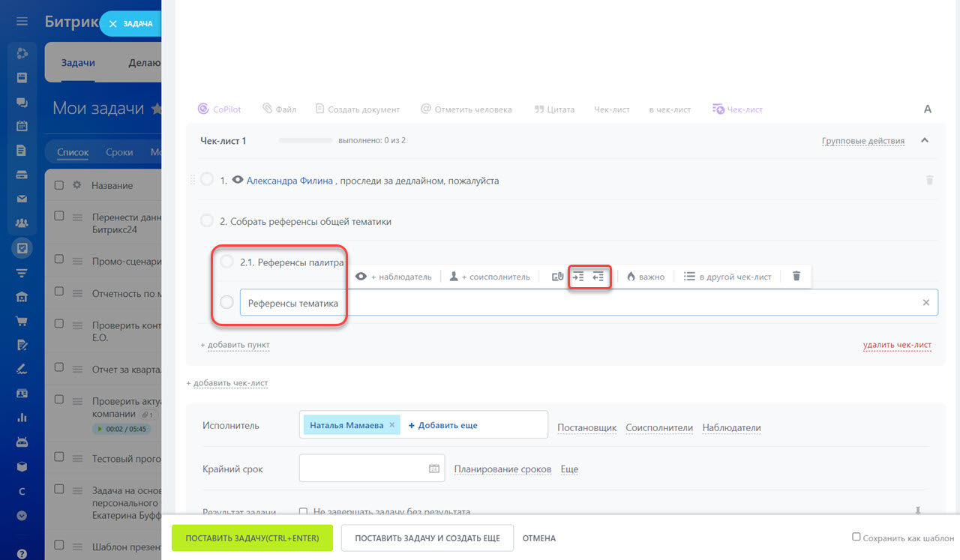Screen dimensions: 960x560
Task: Toggle text formatting with the A icon
Action: click(927, 109)
